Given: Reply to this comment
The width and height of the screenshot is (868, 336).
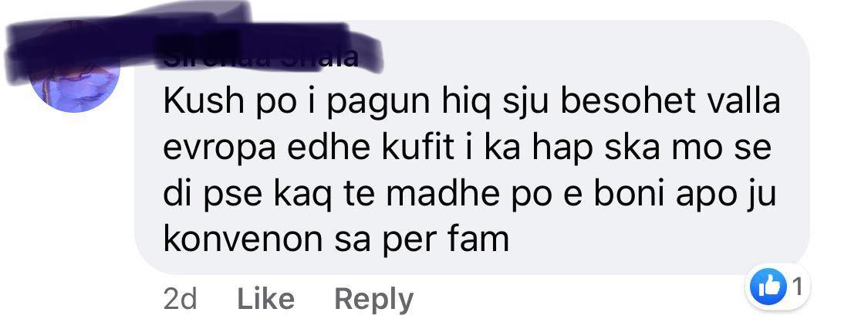Looking at the screenshot, I should tap(373, 300).
